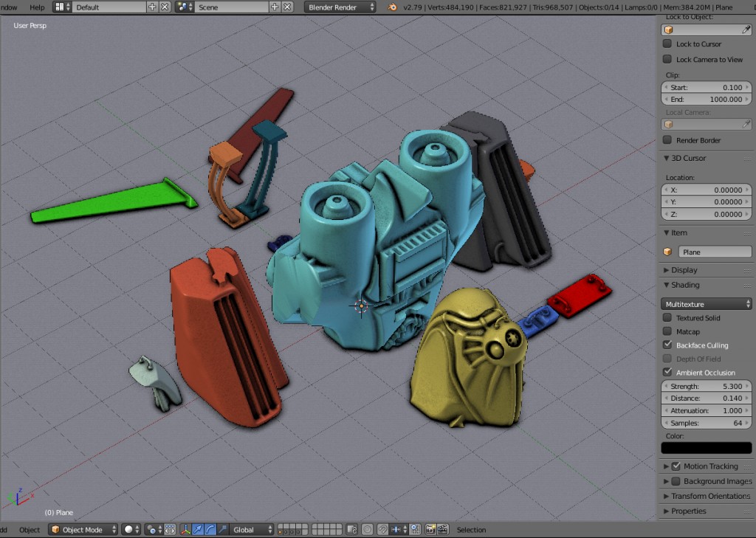The width and height of the screenshot is (756, 538).
Task: Open the Blender Render engine dropdown
Action: point(340,6)
